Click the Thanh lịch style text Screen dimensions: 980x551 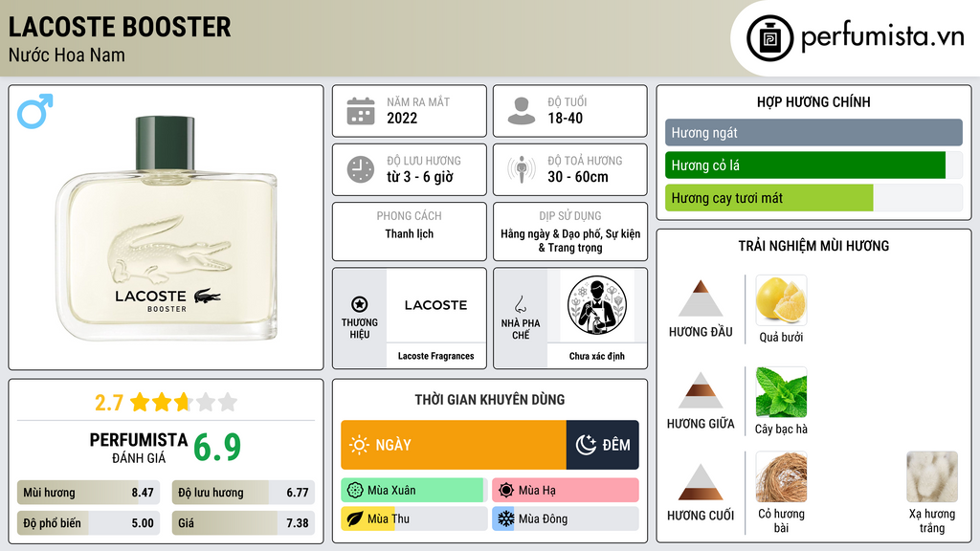(410, 233)
